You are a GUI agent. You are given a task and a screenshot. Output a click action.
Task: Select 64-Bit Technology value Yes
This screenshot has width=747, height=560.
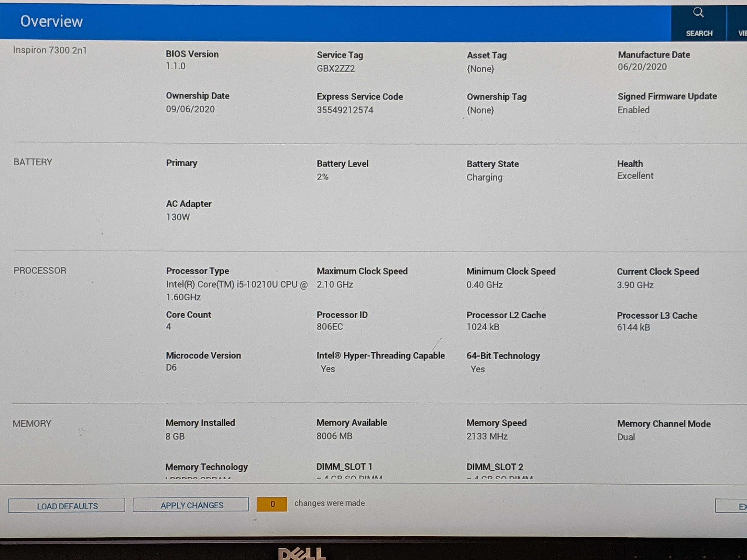478,369
